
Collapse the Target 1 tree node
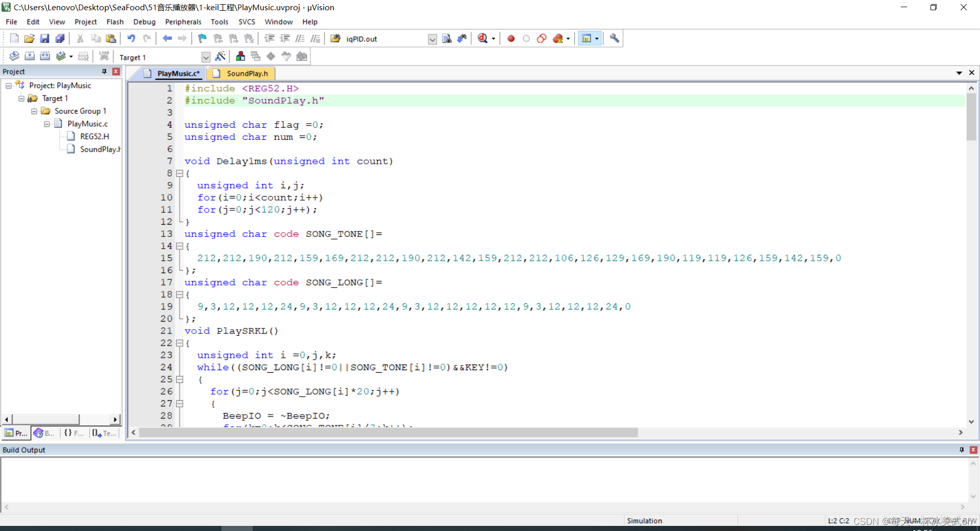tap(21, 99)
